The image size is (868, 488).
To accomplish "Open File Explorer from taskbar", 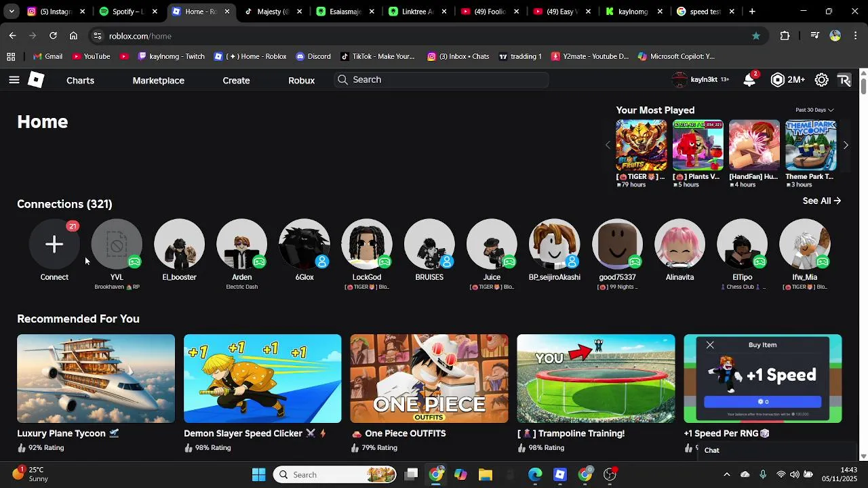I will tap(486, 474).
